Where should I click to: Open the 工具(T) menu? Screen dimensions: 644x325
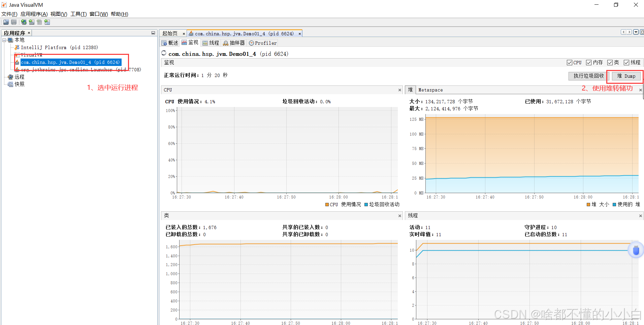(78, 14)
